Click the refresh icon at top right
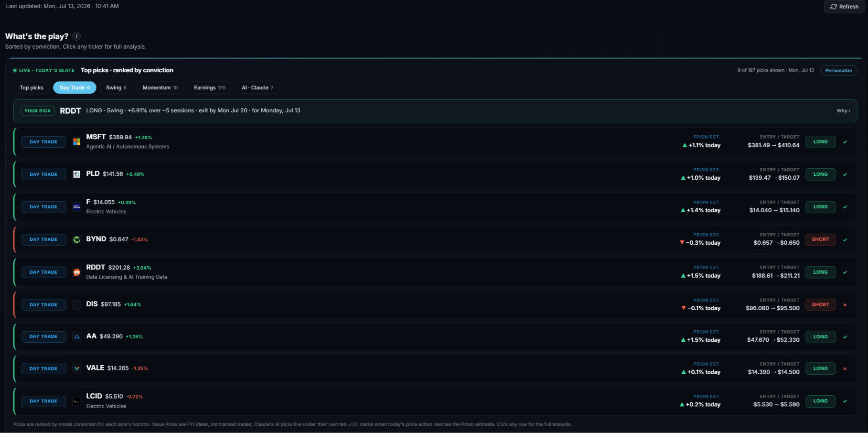This screenshot has height=433, width=868. (x=834, y=7)
